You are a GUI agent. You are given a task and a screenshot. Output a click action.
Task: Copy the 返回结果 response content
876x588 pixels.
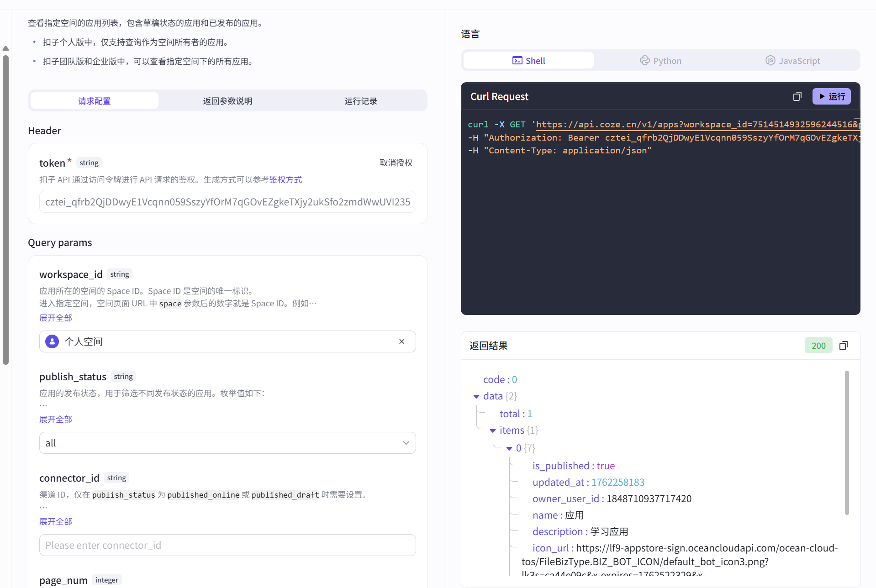(x=844, y=346)
